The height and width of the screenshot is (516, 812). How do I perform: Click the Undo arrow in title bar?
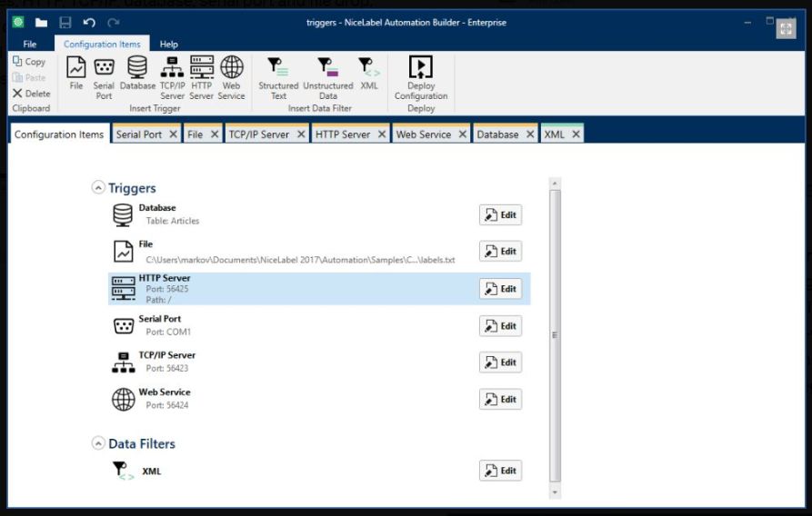(89, 23)
